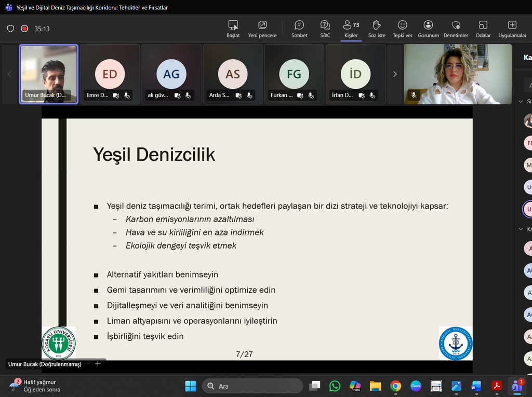
Task: Open the Tepki ver reactions menu
Action: [x=402, y=29]
